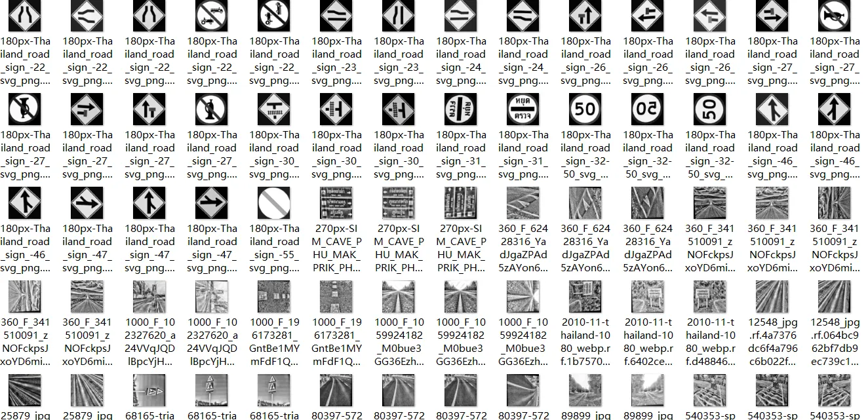Select sign_-27 thumbnail with vertical arrows

(x=149, y=109)
